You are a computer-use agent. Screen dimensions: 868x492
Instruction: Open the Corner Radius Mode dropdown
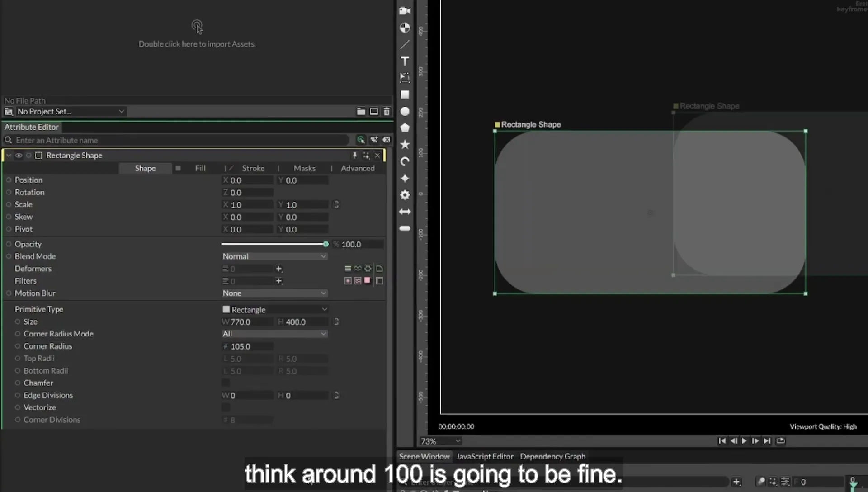coord(274,334)
